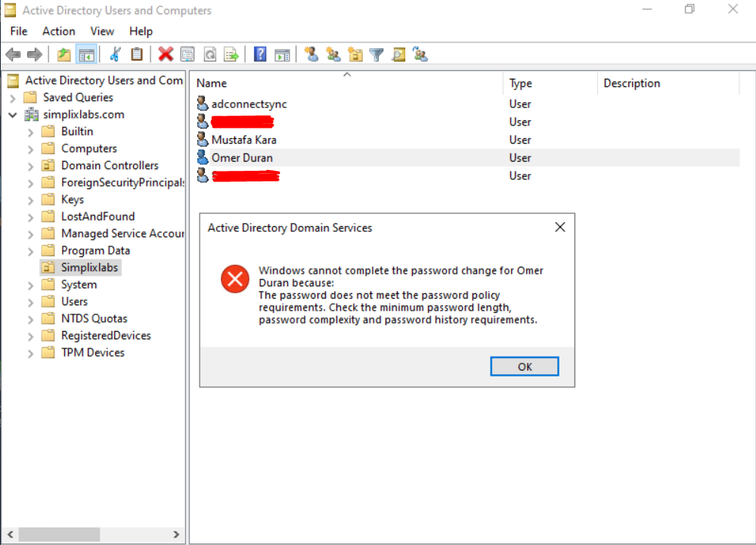Click the horizontal scrollbar thumb under the tree
Image resolution: width=756 pixels, height=545 pixels.
59,534
